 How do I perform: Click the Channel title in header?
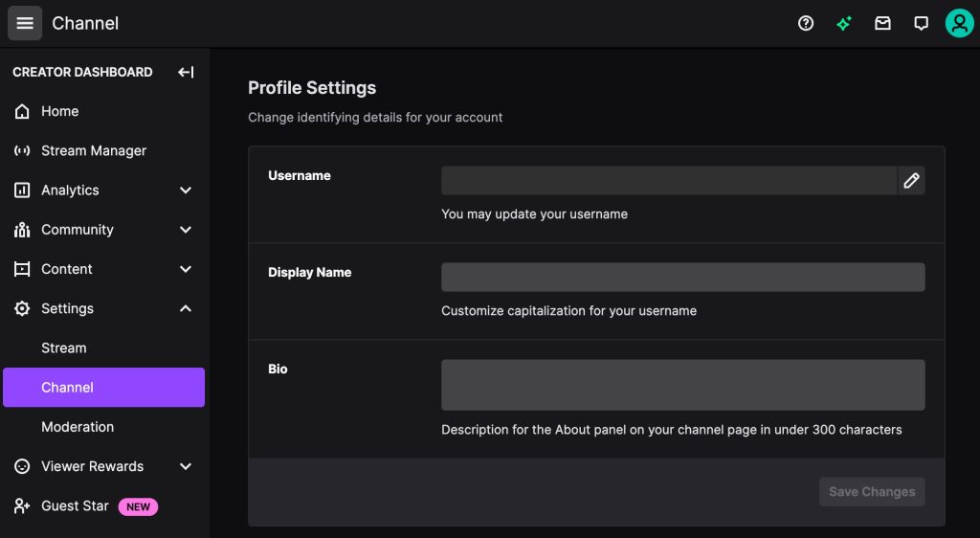tap(85, 23)
